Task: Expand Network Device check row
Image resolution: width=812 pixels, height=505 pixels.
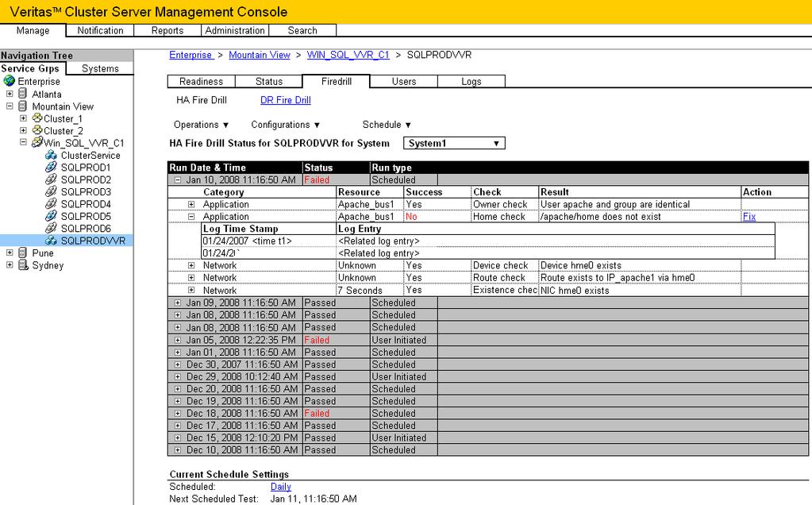Action: (191, 265)
